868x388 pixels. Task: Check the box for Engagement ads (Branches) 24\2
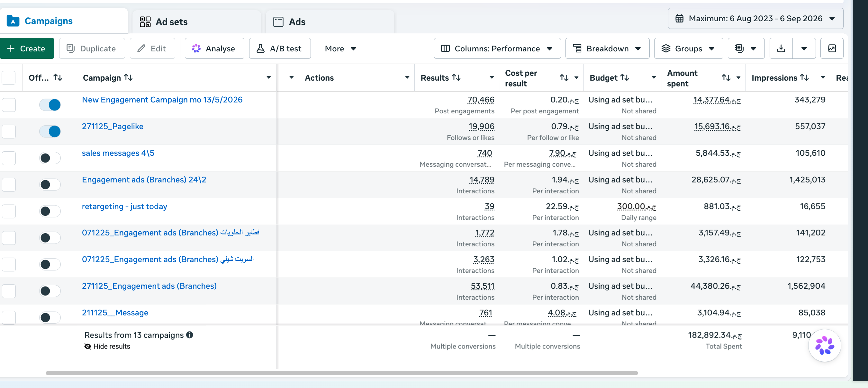tap(9, 184)
